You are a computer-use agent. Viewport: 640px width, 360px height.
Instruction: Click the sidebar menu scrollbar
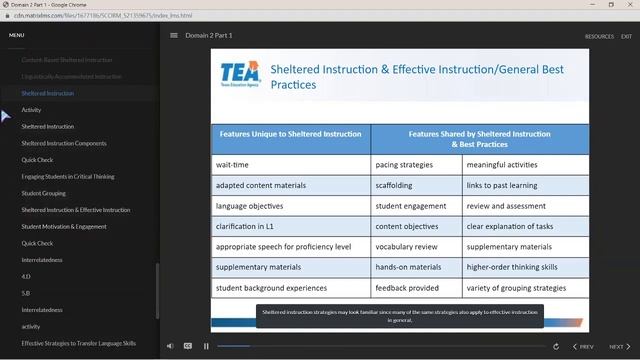click(x=158, y=291)
